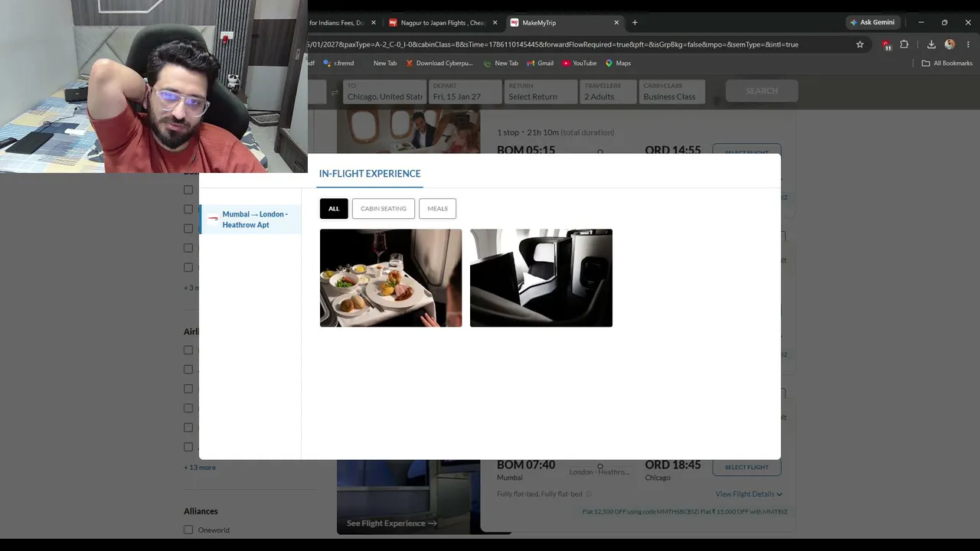This screenshot has height=551, width=980.
Task: Click the ORD 18:45 arrival time
Action: tap(673, 465)
